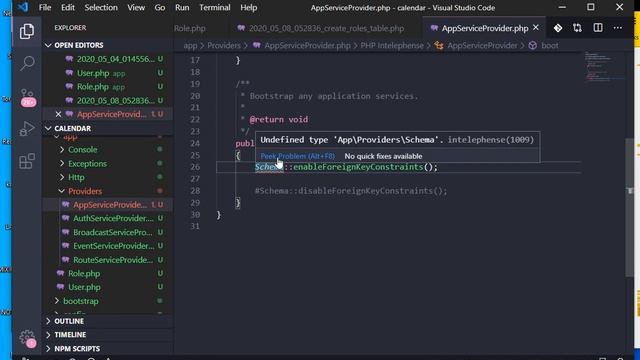This screenshot has height=360, width=640.
Task: Expand the Exceptions folder
Action: (x=87, y=164)
